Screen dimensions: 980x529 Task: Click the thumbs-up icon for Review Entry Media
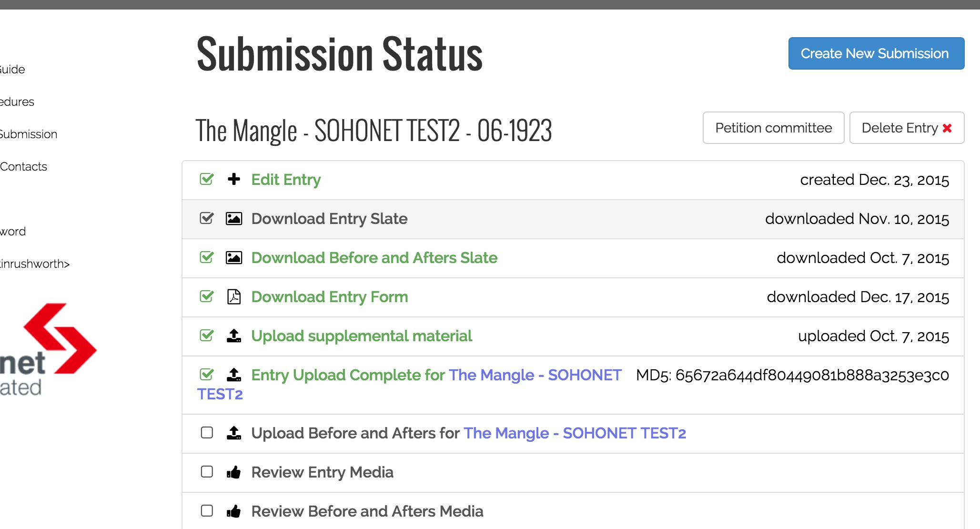click(234, 472)
